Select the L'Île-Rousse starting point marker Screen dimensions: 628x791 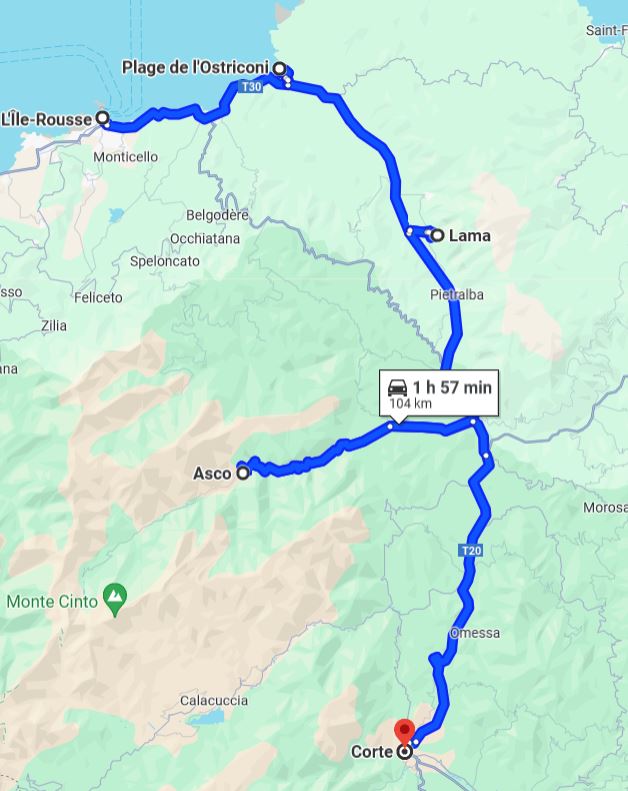click(x=102, y=118)
